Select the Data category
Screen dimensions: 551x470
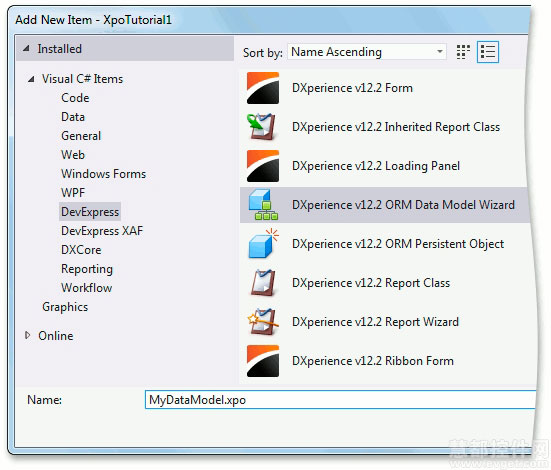[x=73, y=117]
